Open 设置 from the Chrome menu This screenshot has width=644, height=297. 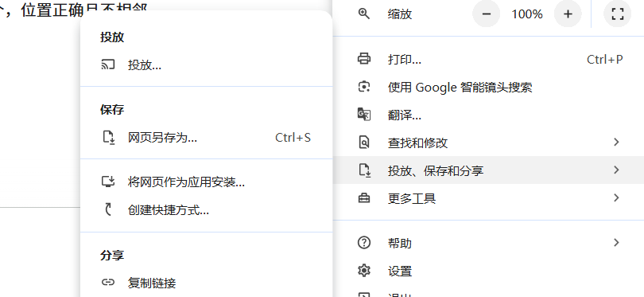coord(488,271)
